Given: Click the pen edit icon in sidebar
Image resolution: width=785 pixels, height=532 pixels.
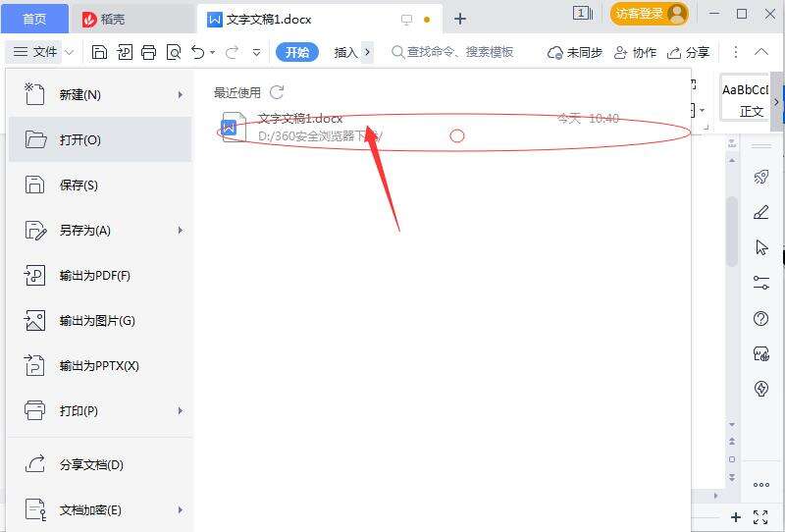Looking at the screenshot, I should tap(761, 212).
